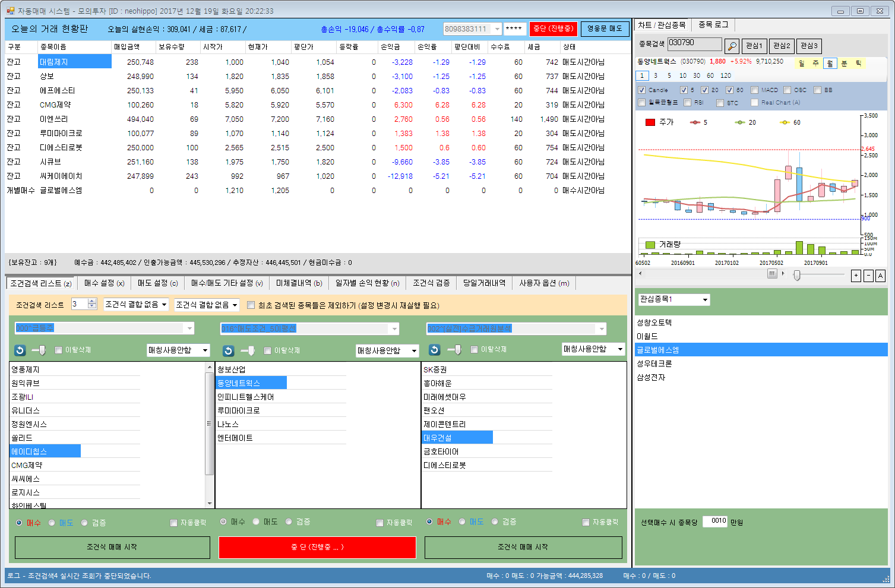
Task: Enable the MACD indicator checkbox
Action: (754, 90)
